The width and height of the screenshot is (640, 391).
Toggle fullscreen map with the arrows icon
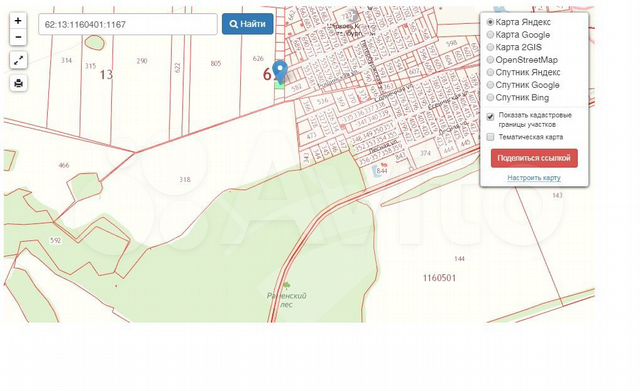(18, 60)
